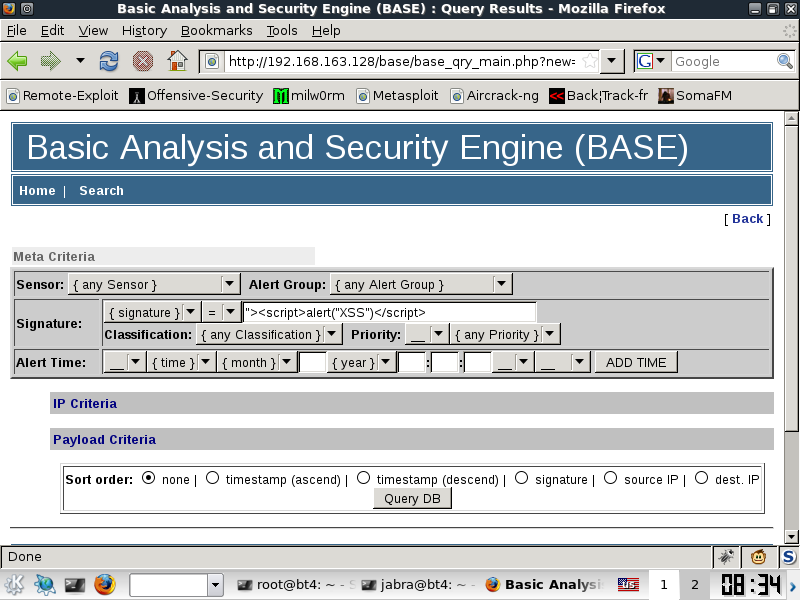Screen dimensions: 800x600
Task: Go forward with the forward arrow
Action: pyautogui.click(x=51, y=61)
